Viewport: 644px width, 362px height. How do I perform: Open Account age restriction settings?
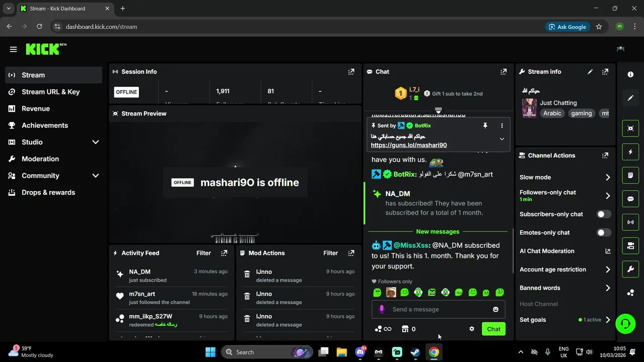click(x=565, y=269)
